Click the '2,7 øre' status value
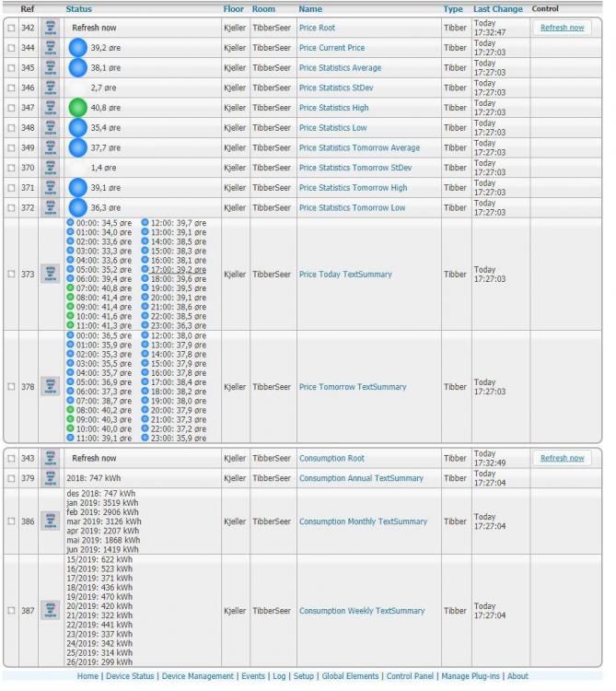616x691 pixels. pos(103,88)
